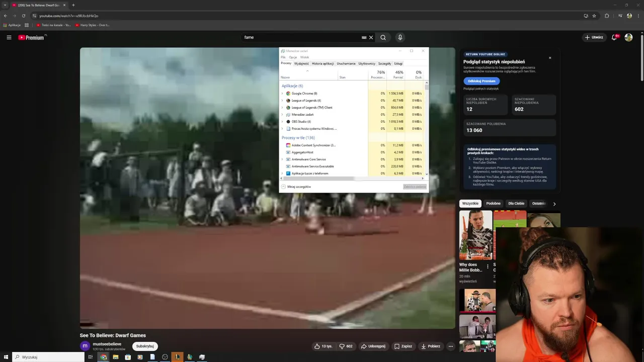Screen dimensions: 644x362
Task: Download video with Pobierz button
Action: pyautogui.click(x=431, y=346)
